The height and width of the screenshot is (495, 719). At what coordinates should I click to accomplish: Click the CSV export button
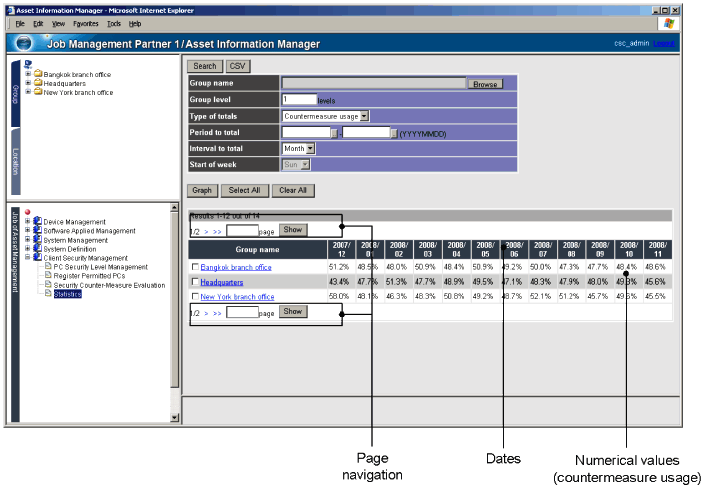point(238,66)
